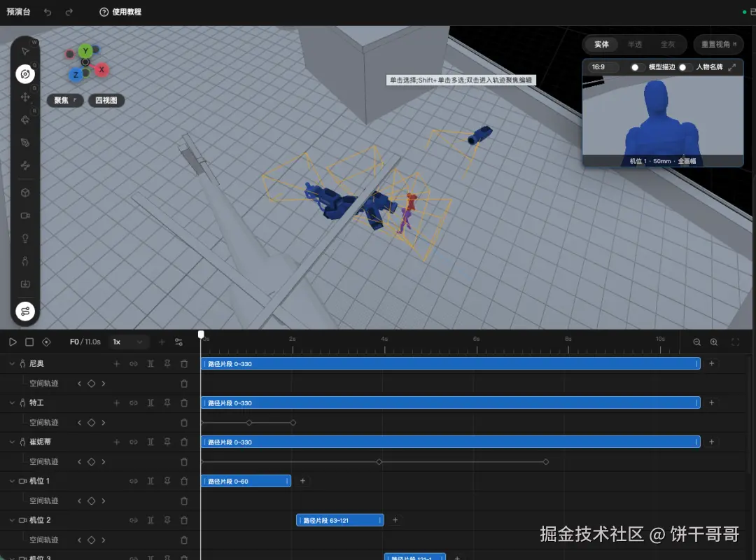This screenshot has width=756, height=560.
Task: Open timeline settings sliders icon
Action: pos(179,342)
